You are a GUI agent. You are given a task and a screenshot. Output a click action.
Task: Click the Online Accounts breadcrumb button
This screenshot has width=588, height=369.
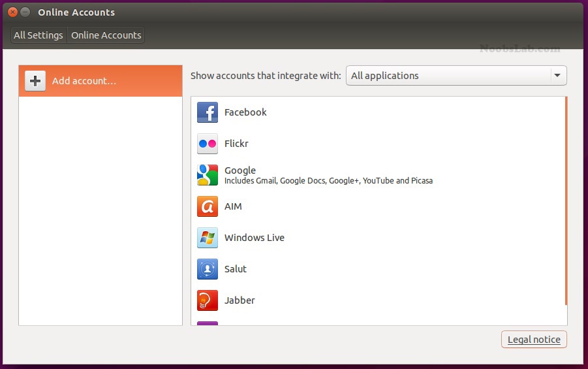pos(106,35)
